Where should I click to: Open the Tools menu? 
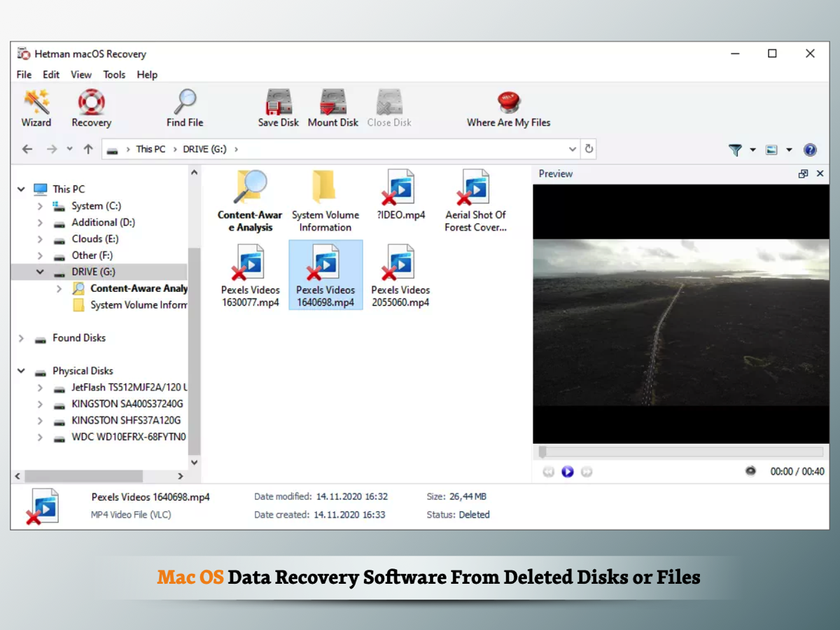(114, 75)
